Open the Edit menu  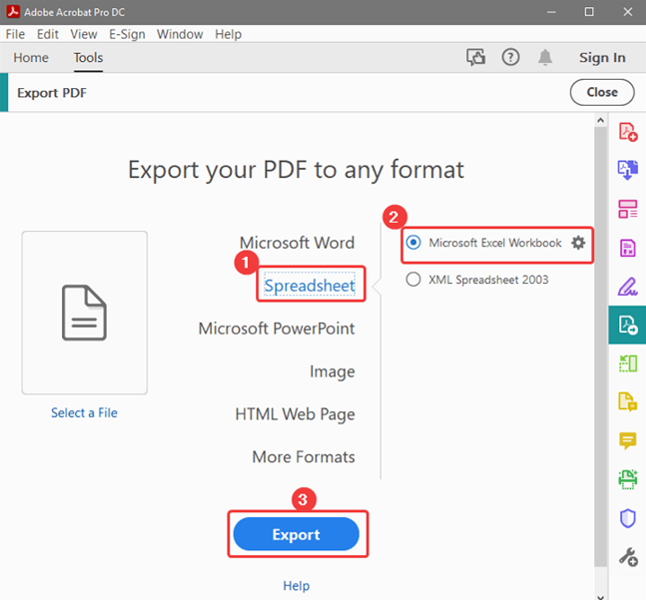tap(48, 34)
